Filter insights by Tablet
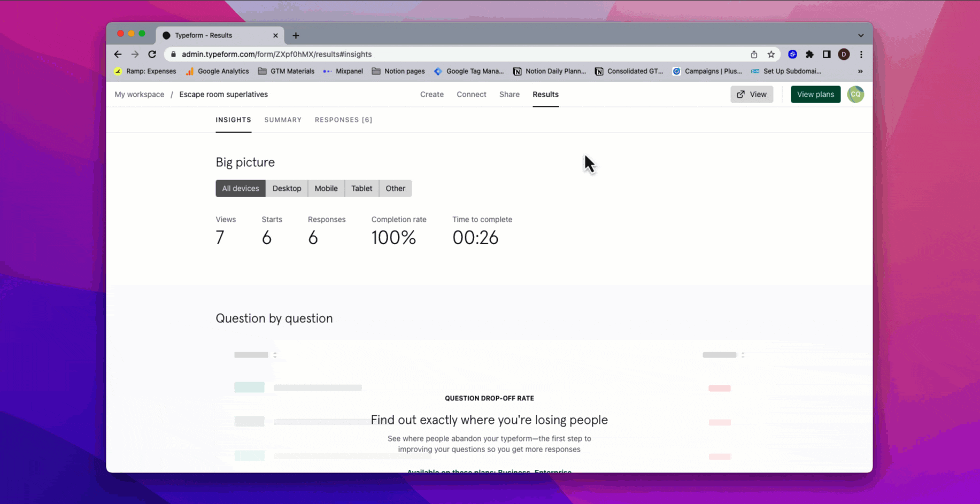 click(x=361, y=188)
